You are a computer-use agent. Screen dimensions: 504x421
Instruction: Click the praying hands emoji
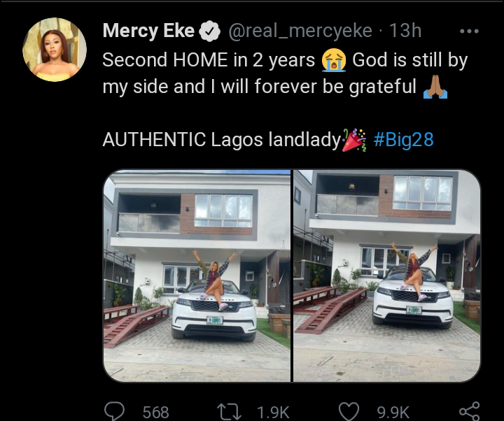pyautogui.click(x=435, y=87)
